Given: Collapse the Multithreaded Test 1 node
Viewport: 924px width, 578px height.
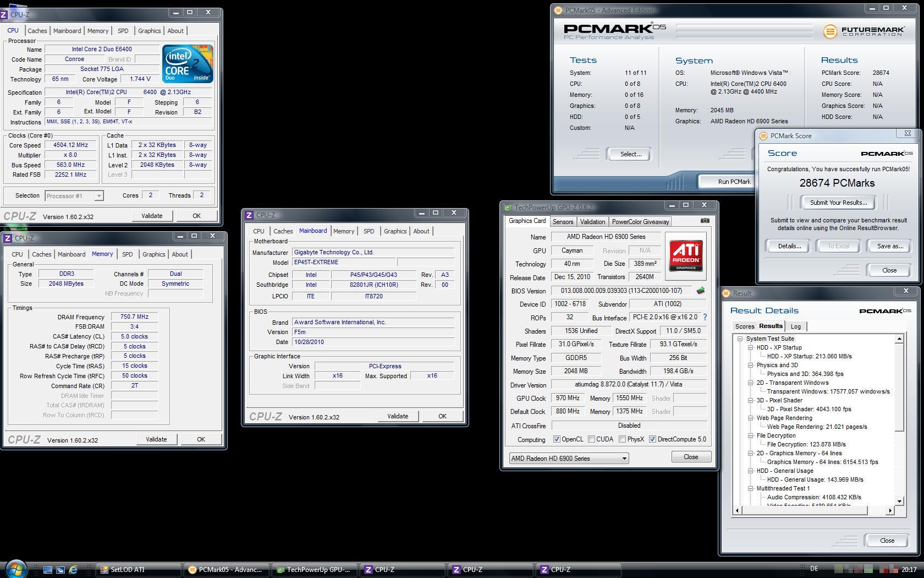Looking at the screenshot, I should click(x=750, y=488).
